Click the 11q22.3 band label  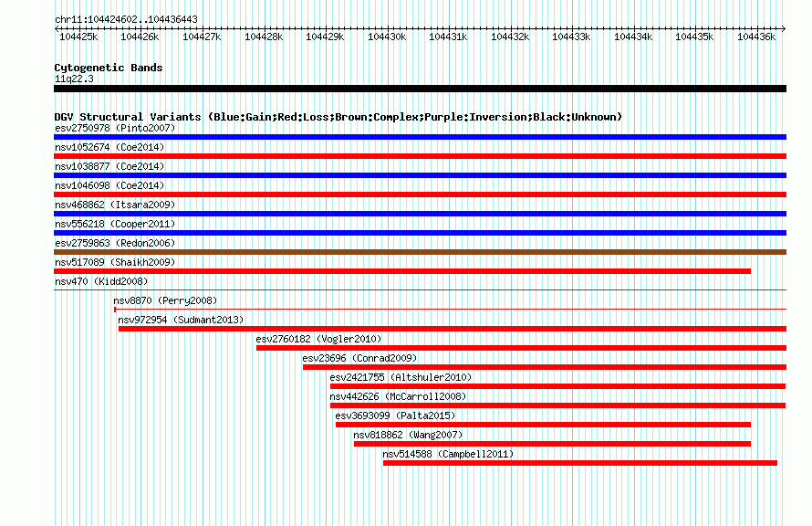tap(74, 79)
